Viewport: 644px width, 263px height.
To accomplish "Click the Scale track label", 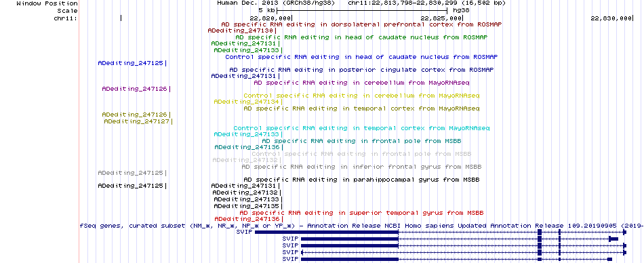I will point(67,11).
